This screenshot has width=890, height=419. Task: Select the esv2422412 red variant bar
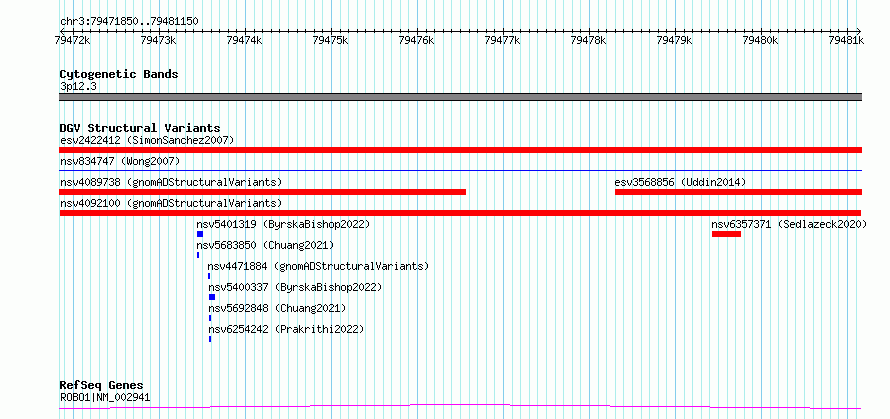(461, 150)
